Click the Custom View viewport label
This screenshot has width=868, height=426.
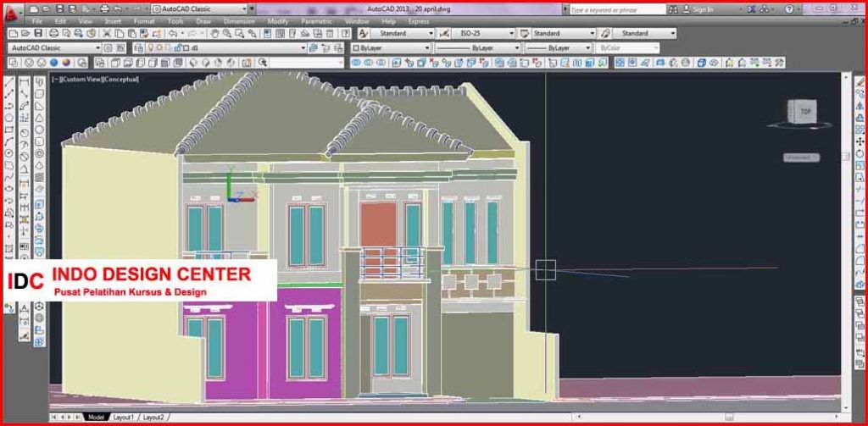[81, 79]
